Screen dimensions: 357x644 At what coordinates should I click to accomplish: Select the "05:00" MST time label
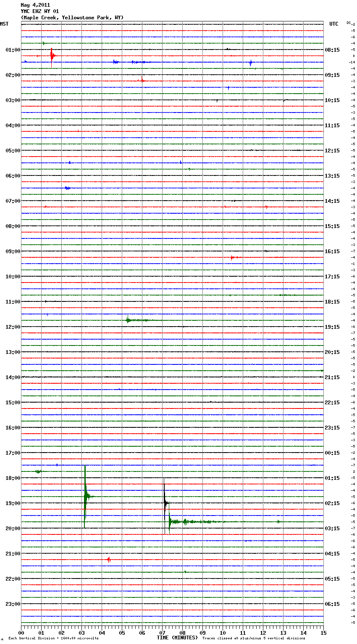click(13, 151)
